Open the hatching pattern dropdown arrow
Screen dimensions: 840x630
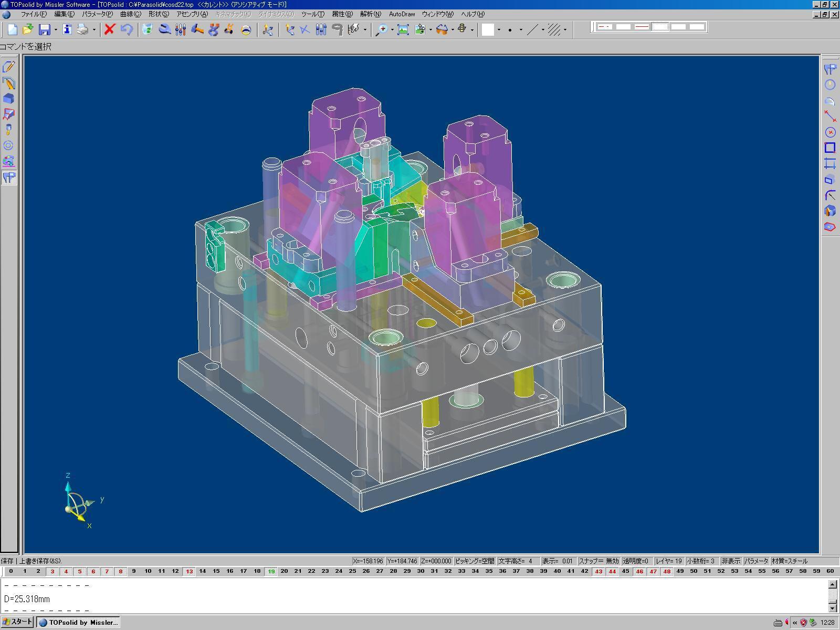tap(565, 30)
